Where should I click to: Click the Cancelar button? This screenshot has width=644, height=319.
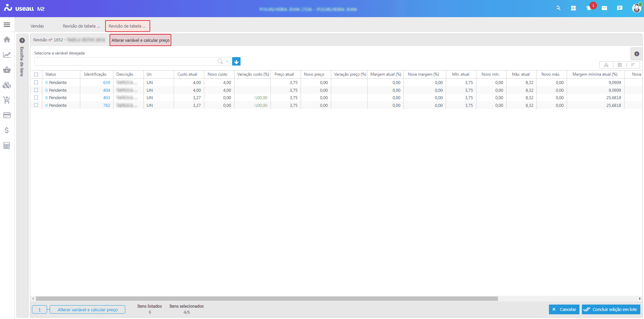click(x=564, y=309)
